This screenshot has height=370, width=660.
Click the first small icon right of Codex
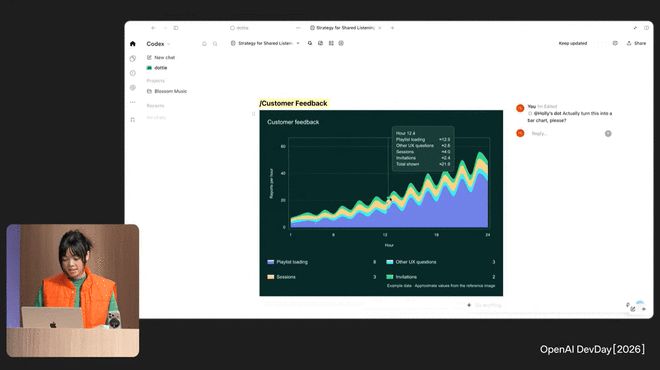(204, 44)
